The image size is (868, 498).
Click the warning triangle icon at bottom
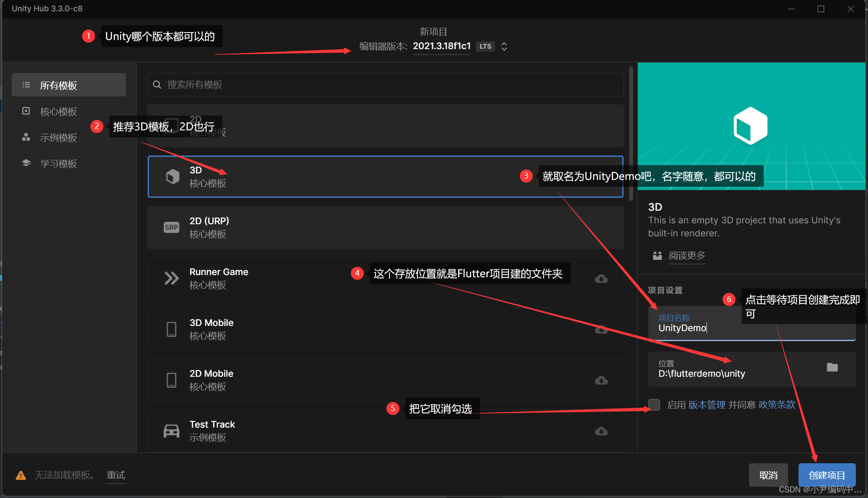pos(20,475)
